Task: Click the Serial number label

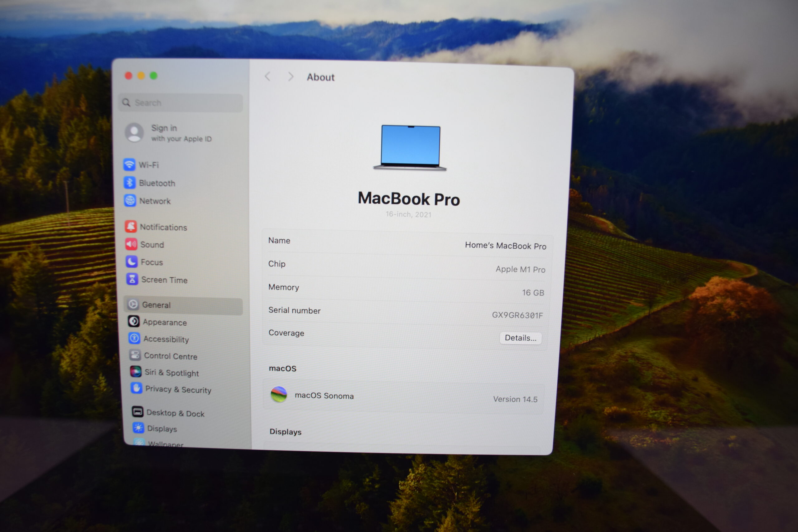Action: tap(295, 310)
